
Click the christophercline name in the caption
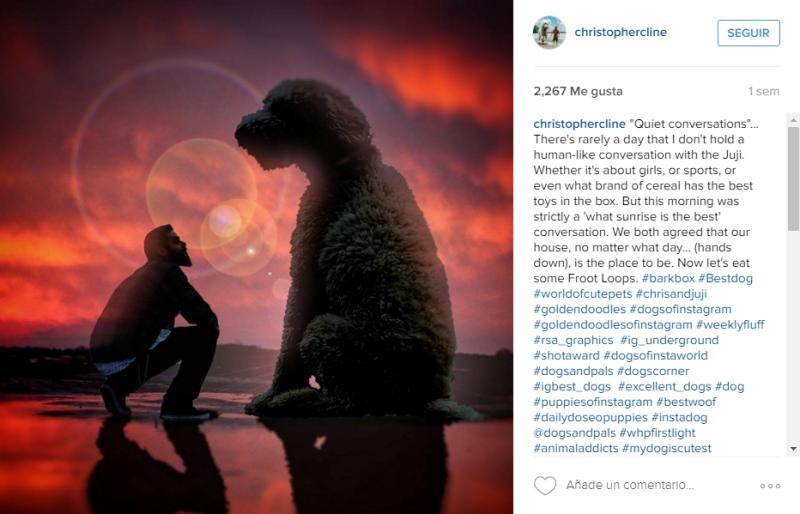click(x=579, y=124)
